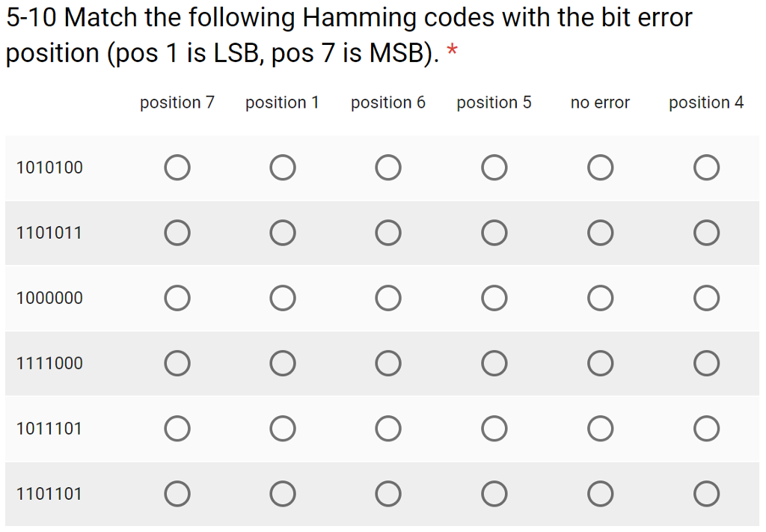Mark position 5 for code 1011101
This screenshot has height=532, width=766.
coord(494,429)
